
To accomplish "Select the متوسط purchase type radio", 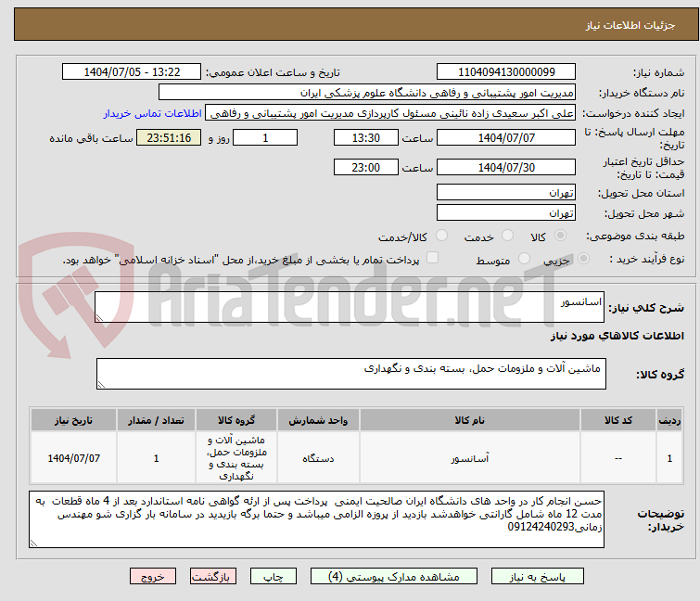I will (524, 259).
